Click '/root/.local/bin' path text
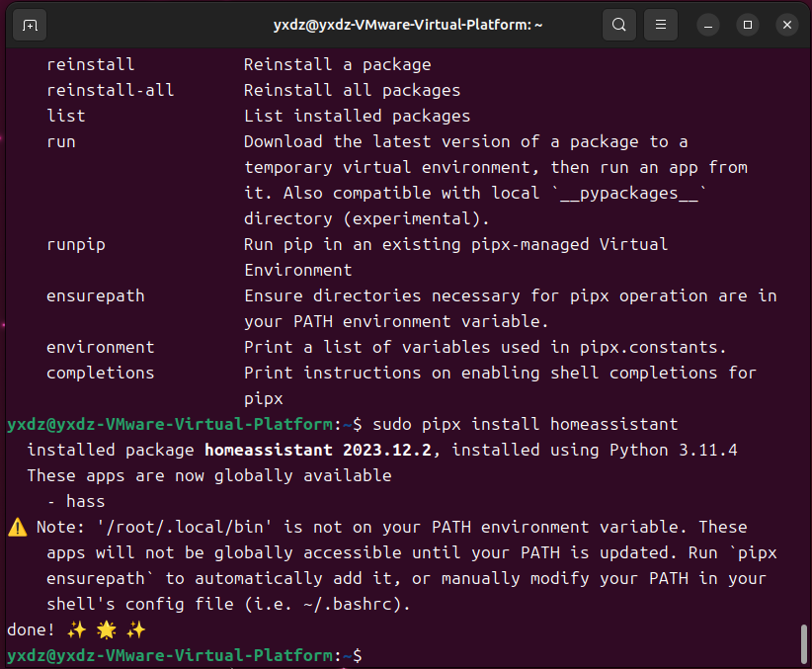This screenshot has height=669, width=812. [185, 527]
